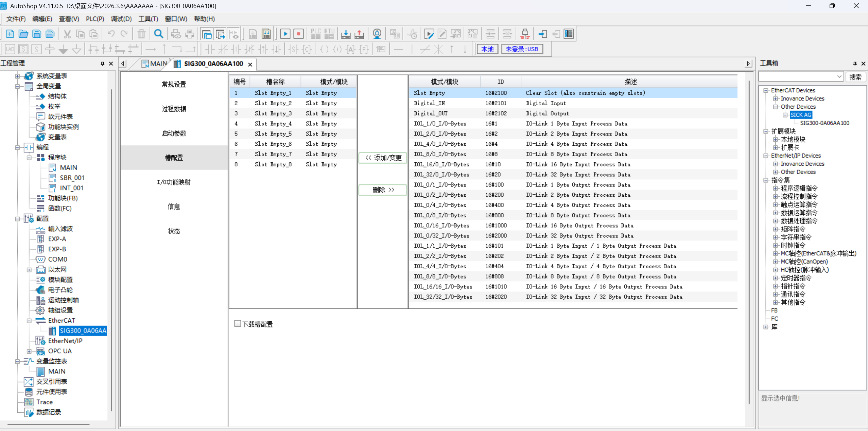
Task: Click the New project toolbar icon
Action: pos(10,34)
